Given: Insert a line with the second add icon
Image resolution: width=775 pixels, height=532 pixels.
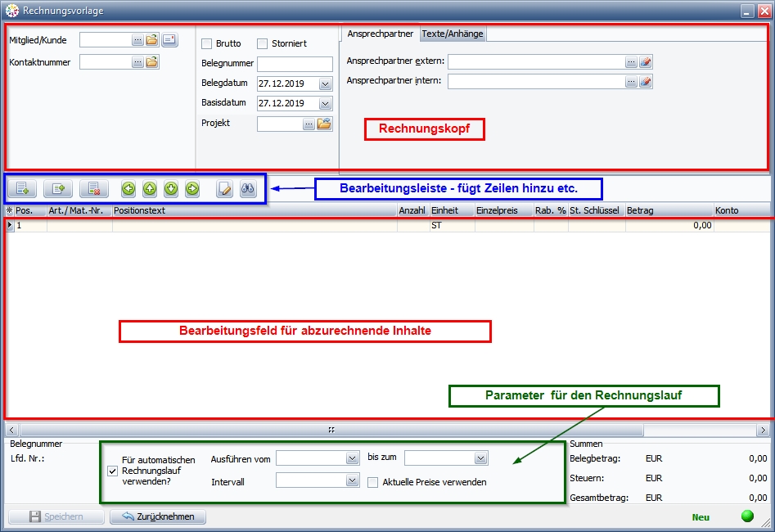Looking at the screenshot, I should point(58,188).
